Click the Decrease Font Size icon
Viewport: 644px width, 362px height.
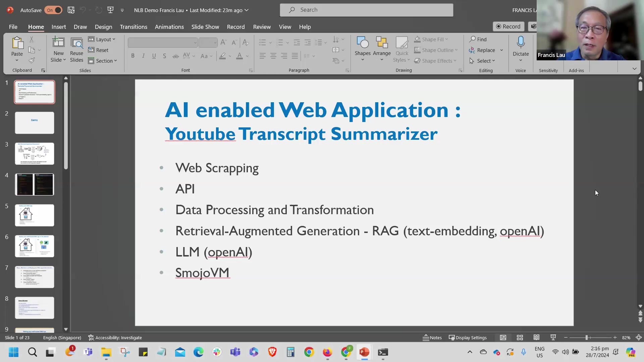[234, 42]
